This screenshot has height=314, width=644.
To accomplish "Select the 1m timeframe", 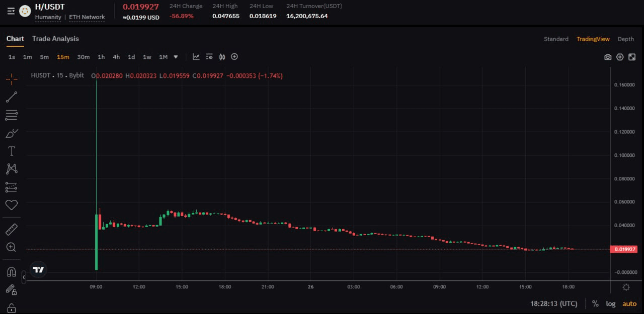I will [x=27, y=57].
